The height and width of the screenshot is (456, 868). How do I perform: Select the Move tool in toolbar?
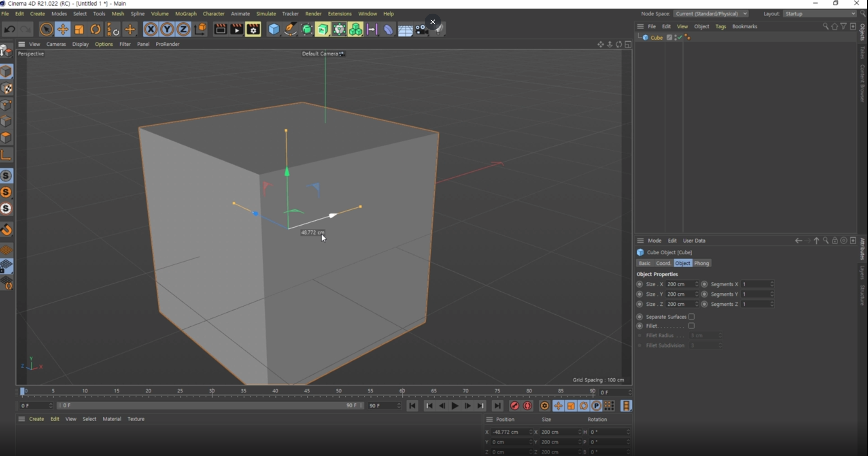tap(63, 30)
